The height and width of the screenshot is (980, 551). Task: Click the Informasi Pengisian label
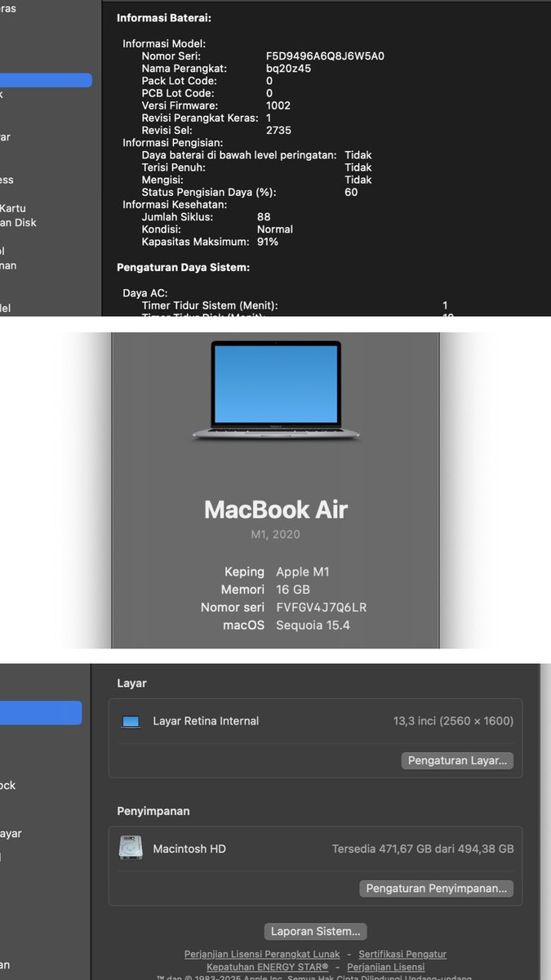click(x=172, y=143)
